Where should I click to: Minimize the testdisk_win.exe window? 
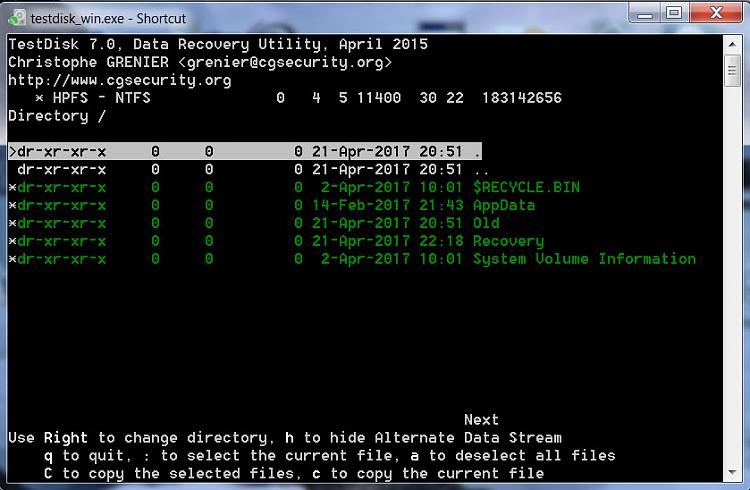644,13
